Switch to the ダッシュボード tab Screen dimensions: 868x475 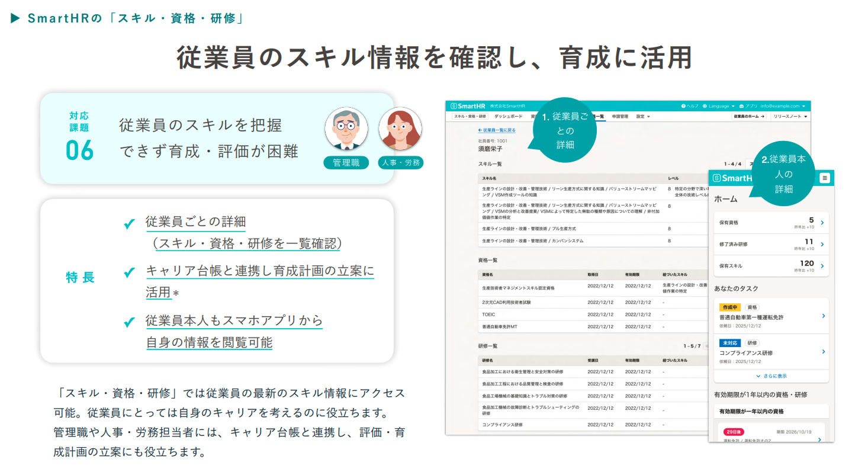point(508,117)
